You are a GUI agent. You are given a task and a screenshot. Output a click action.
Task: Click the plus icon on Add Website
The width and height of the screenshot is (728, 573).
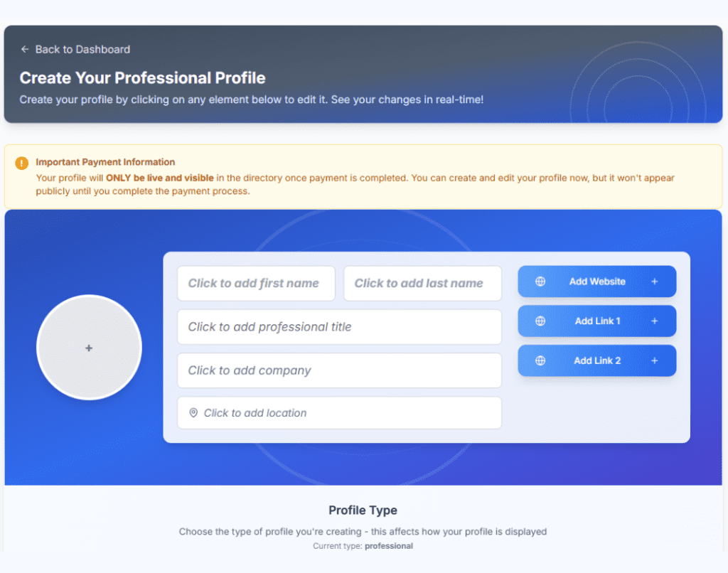655,282
